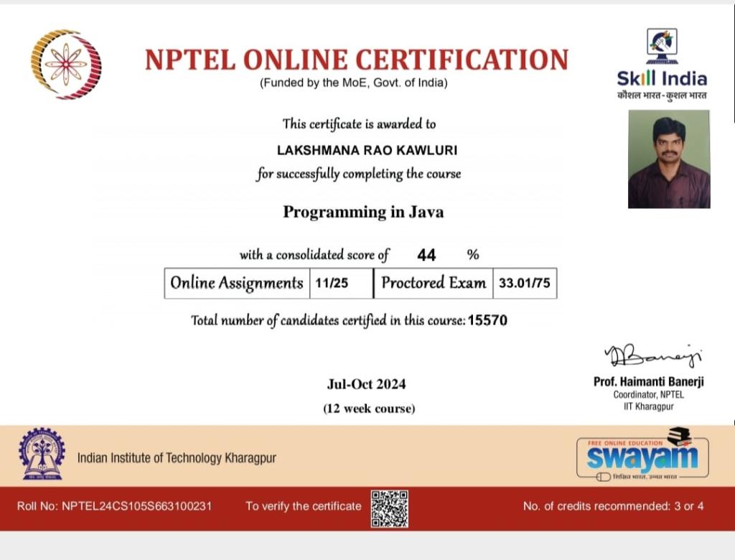The image size is (735, 560).
Task: Click the certified candidates count 15570
Action: pyautogui.click(x=487, y=320)
